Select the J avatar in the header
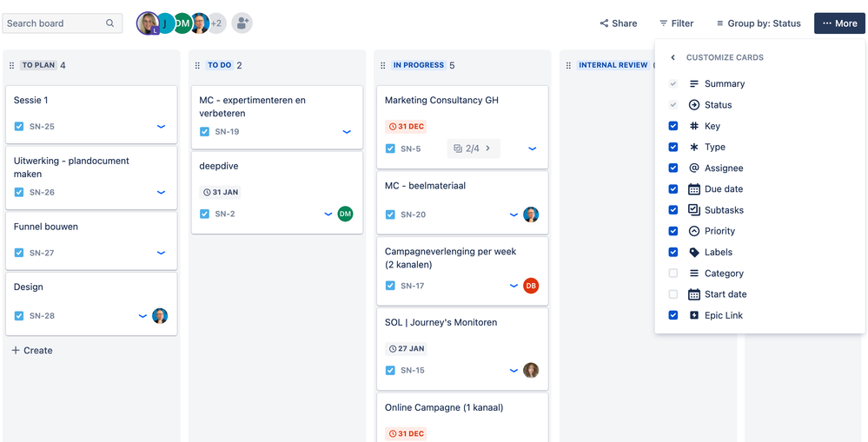Image resolution: width=868 pixels, height=442 pixels. point(165,23)
